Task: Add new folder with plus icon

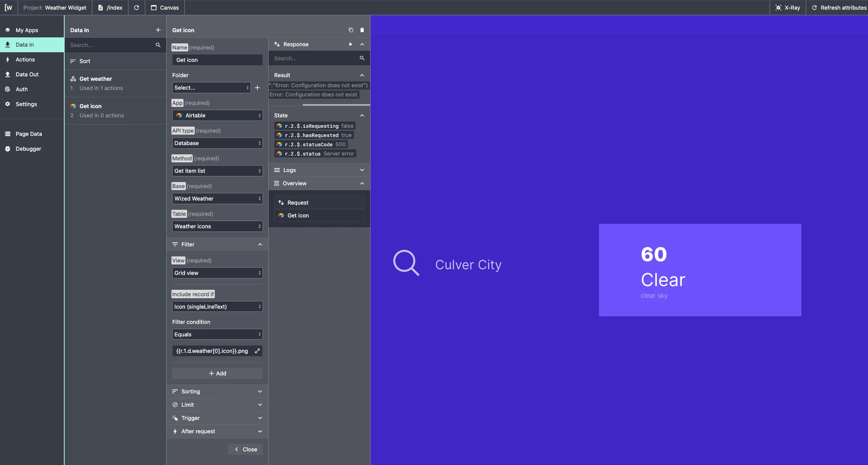Action: click(x=257, y=88)
